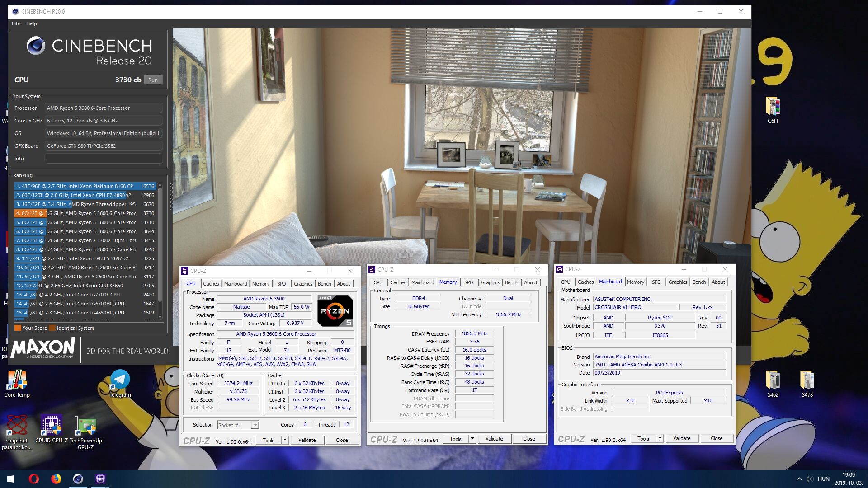The height and width of the screenshot is (488, 868).
Task: Open the Core Temp desktop shortcut
Action: point(17,383)
